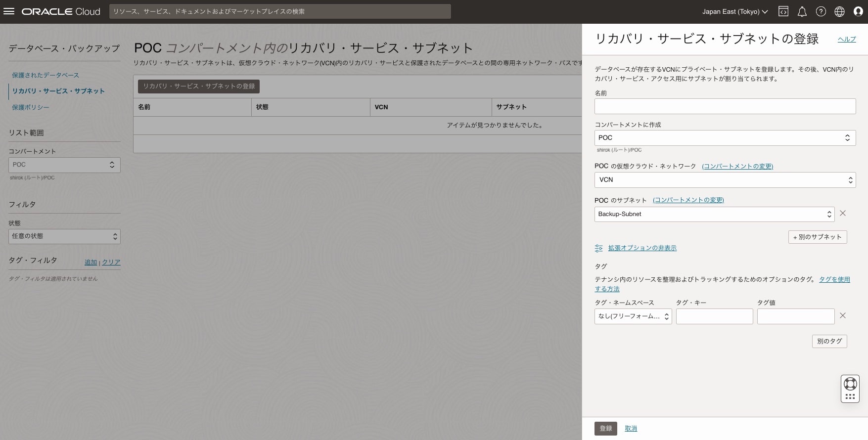The width and height of the screenshot is (868, 440).
Task: Open the notifications bell
Action: [x=802, y=11]
